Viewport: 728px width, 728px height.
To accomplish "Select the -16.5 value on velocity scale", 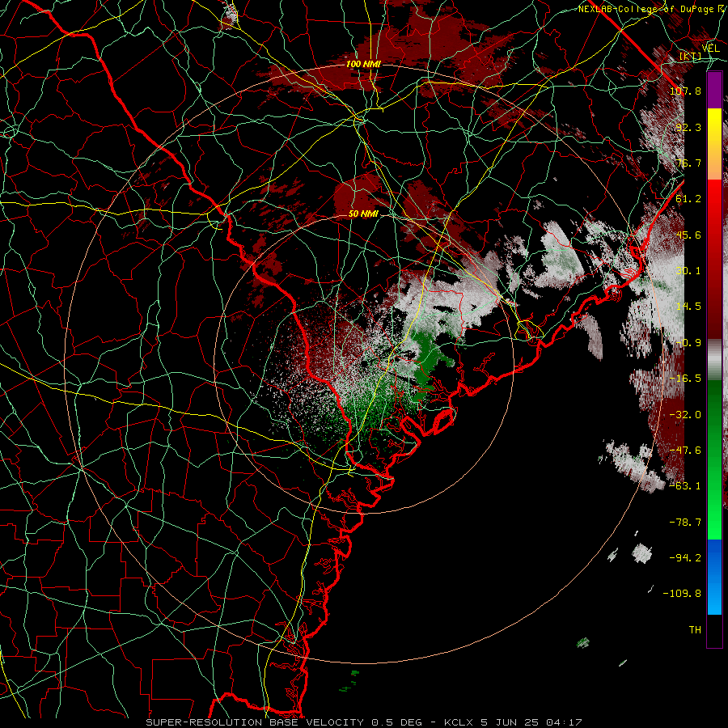I will 685,379.
